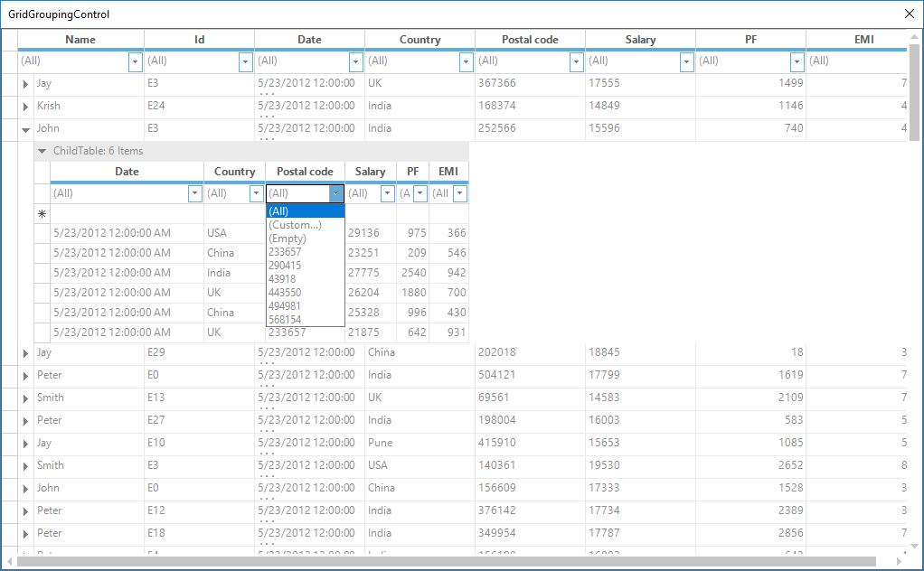Viewport: 924px width, 571px height.
Task: Select (Custom...) in the filter list
Action: click(295, 225)
